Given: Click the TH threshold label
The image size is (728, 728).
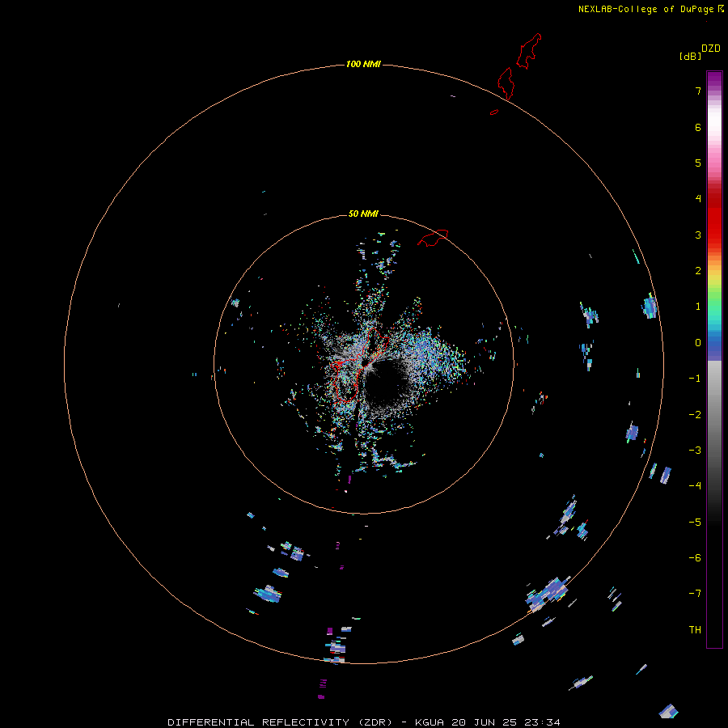Looking at the screenshot, I should point(695,630).
